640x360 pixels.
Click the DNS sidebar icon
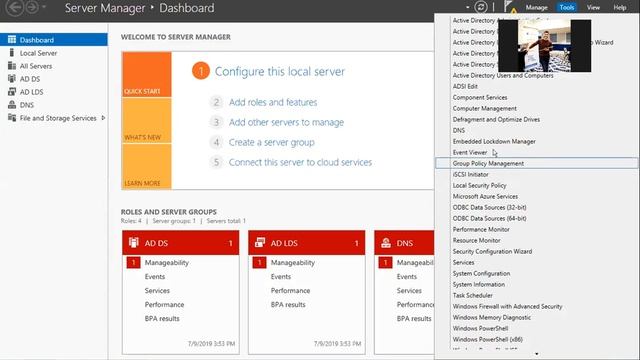pyautogui.click(x=12, y=105)
